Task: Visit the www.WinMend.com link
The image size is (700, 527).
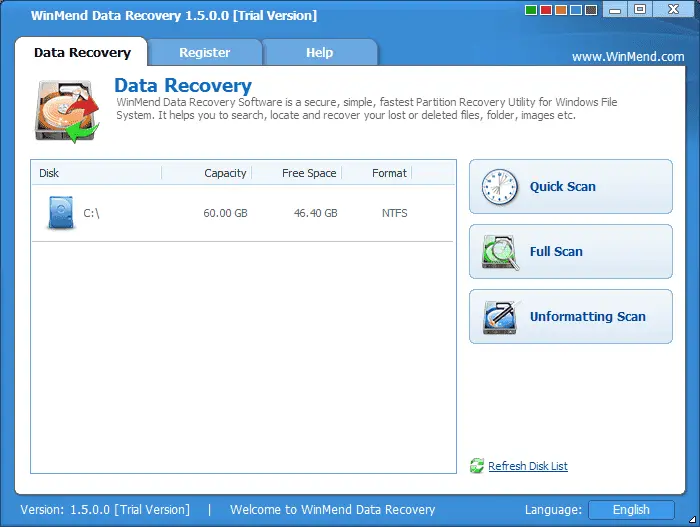Action: [x=628, y=57]
